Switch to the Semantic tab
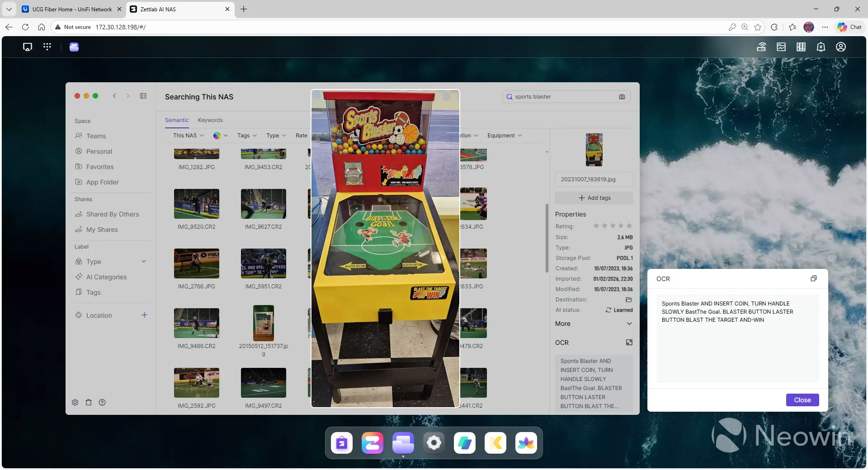 (x=177, y=120)
